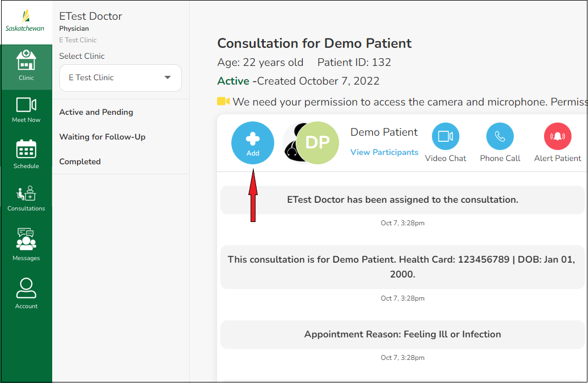Click the E Test Clinic dropdown arrow
Screen dimensions: 588x383
coord(168,78)
